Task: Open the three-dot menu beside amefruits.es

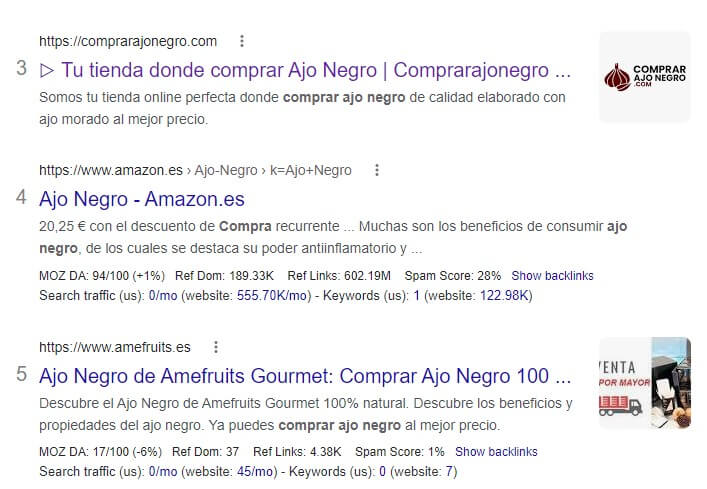Action: click(216, 347)
